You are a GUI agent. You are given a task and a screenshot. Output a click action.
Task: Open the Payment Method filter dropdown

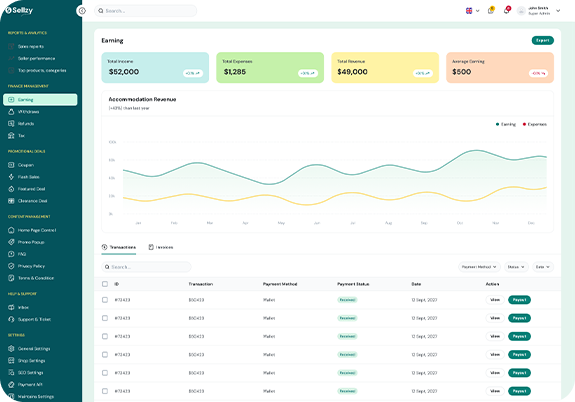tap(479, 267)
